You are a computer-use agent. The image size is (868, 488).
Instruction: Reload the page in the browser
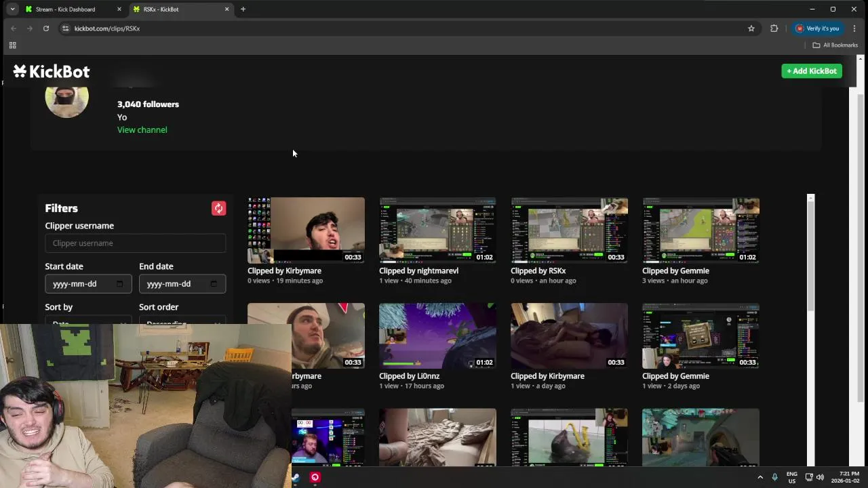(x=46, y=28)
